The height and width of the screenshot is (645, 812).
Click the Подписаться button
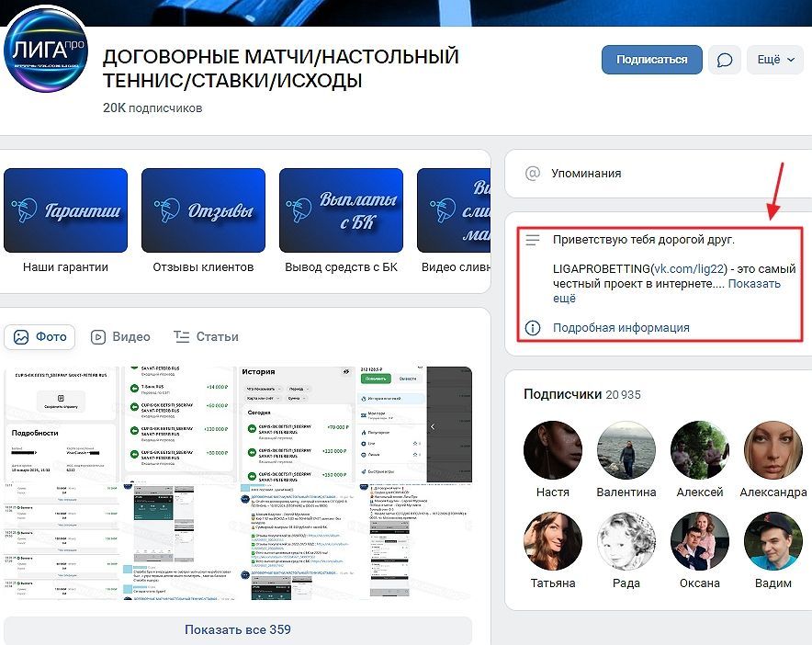point(651,60)
